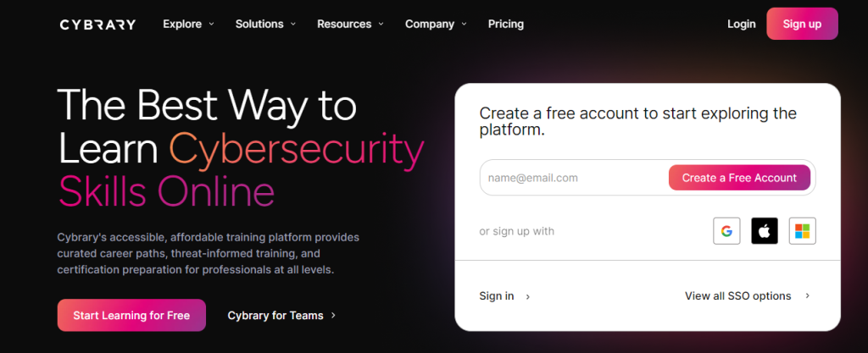The height and width of the screenshot is (353, 868).
Task: Sign up with Apple icon
Action: tap(765, 230)
